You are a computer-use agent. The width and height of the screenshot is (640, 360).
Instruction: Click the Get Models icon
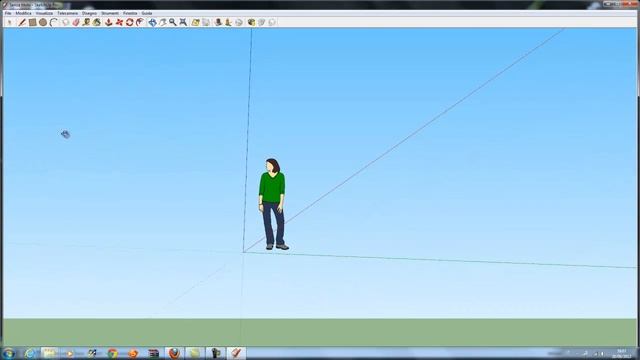pyautogui.click(x=251, y=22)
